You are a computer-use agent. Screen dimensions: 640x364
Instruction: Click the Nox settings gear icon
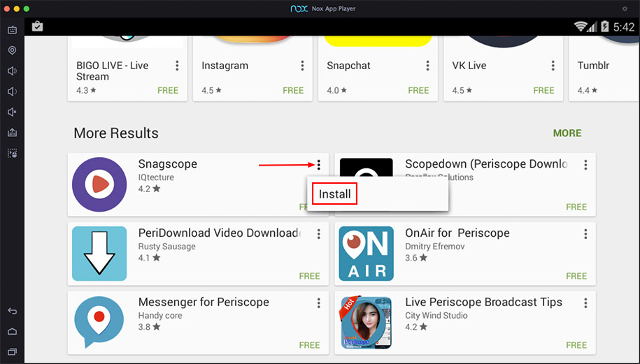(x=625, y=8)
